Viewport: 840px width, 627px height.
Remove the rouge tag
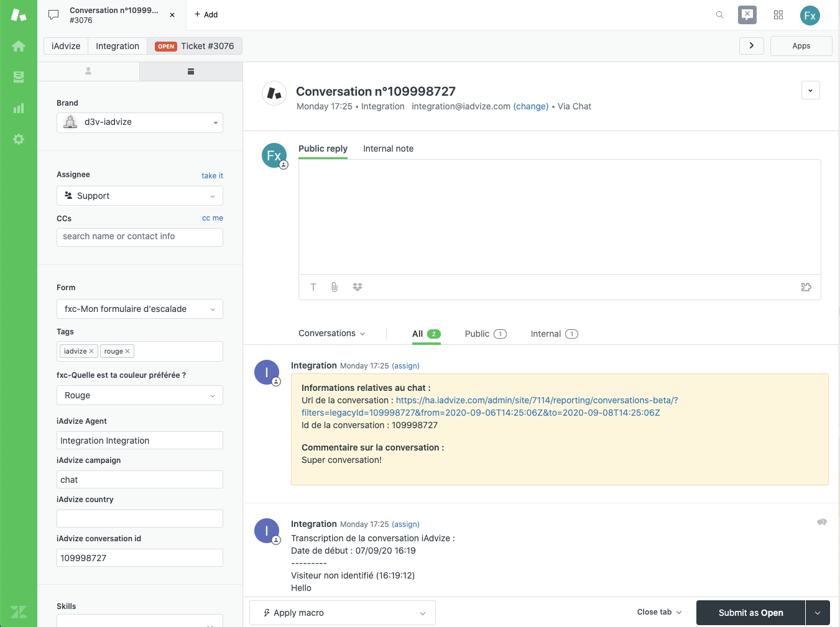click(127, 351)
